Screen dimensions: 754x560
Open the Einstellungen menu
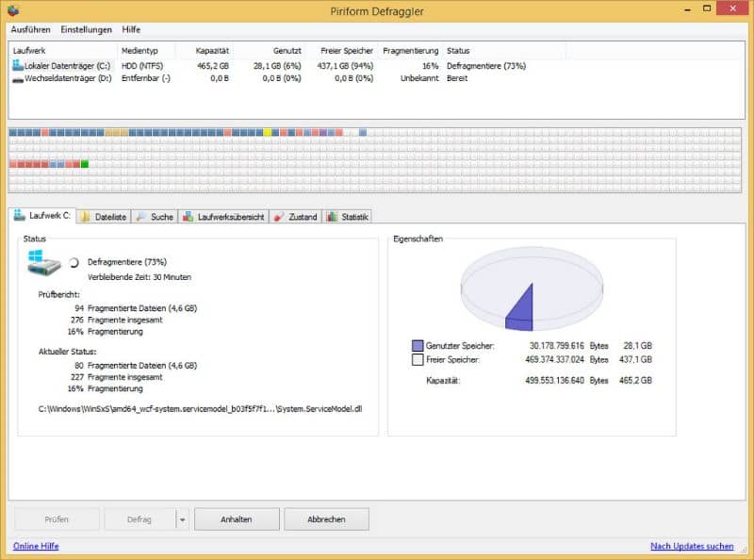[86, 29]
